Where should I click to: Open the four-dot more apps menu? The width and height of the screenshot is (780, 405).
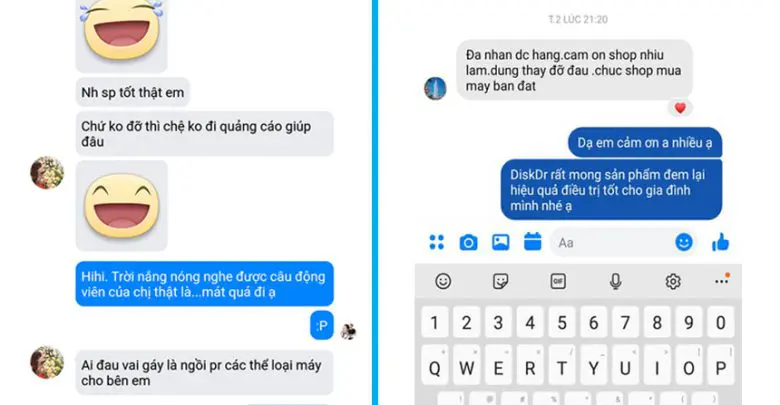tap(436, 242)
